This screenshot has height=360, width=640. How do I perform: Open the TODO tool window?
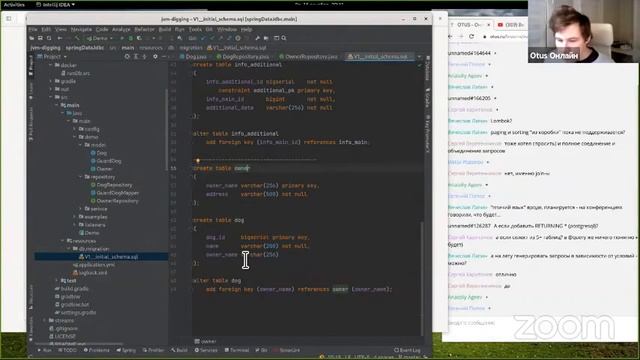click(x=67, y=350)
